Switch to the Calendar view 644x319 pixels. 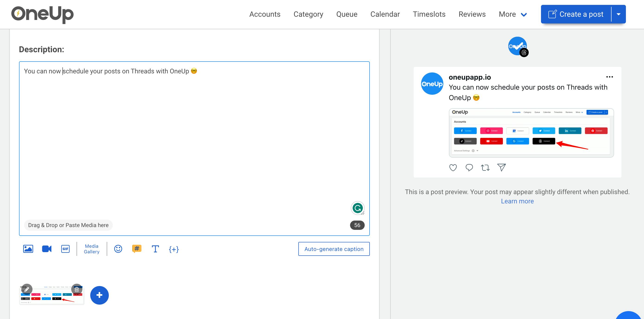click(385, 14)
